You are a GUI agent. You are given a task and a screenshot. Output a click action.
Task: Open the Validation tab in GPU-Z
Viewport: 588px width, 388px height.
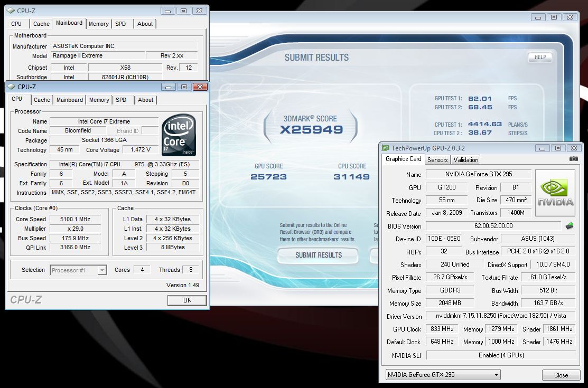[x=466, y=160]
